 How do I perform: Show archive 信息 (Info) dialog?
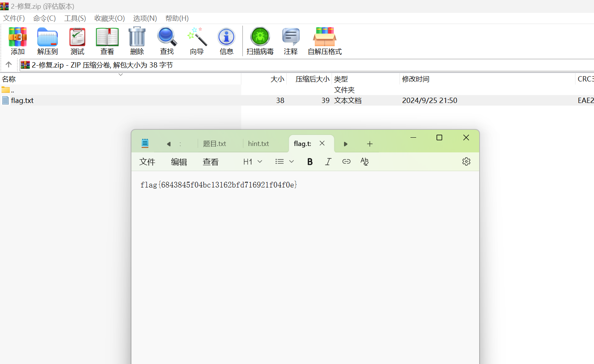pyautogui.click(x=226, y=41)
